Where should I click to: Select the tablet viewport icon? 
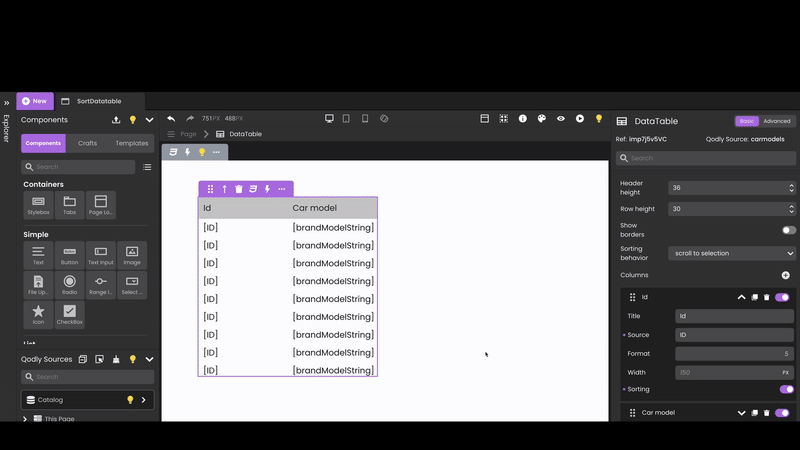(346, 119)
